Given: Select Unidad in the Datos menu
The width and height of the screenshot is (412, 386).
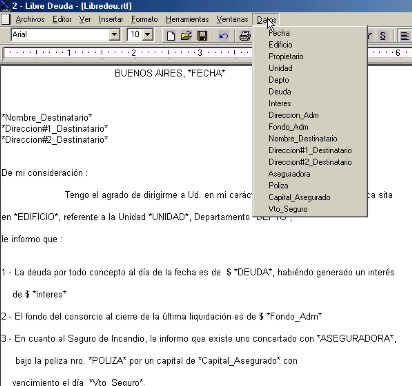Looking at the screenshot, I should click(x=310, y=68).
